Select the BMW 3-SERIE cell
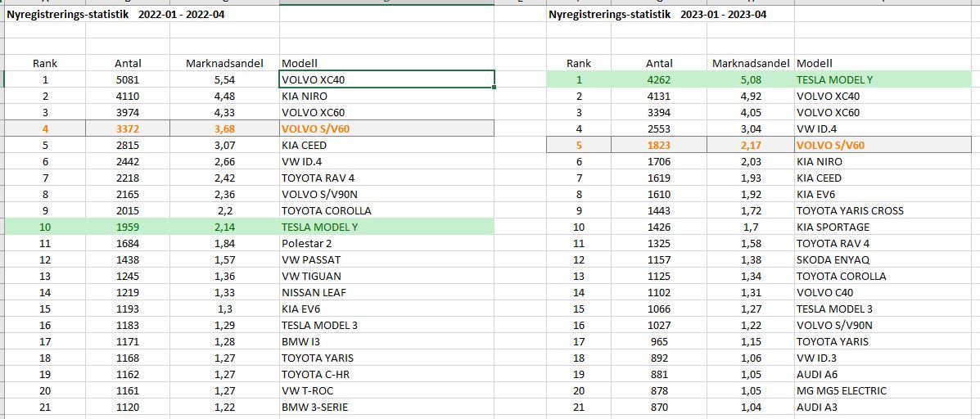The height and width of the screenshot is (419, 980). click(387, 408)
